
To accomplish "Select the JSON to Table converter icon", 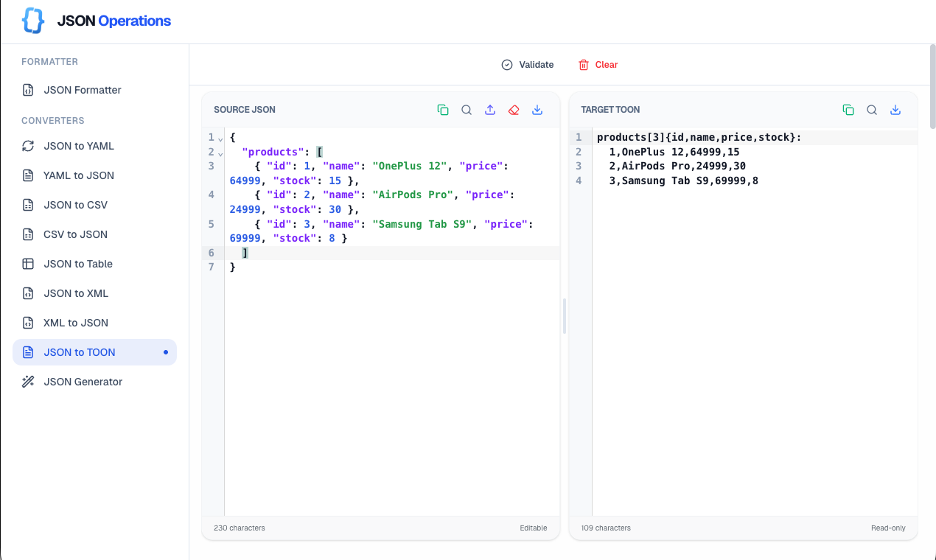I will pos(28,264).
